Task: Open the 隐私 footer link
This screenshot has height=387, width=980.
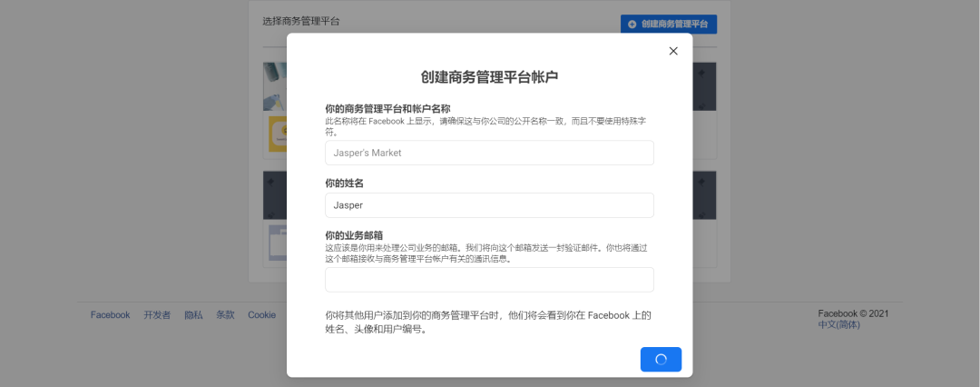Action: click(x=193, y=315)
